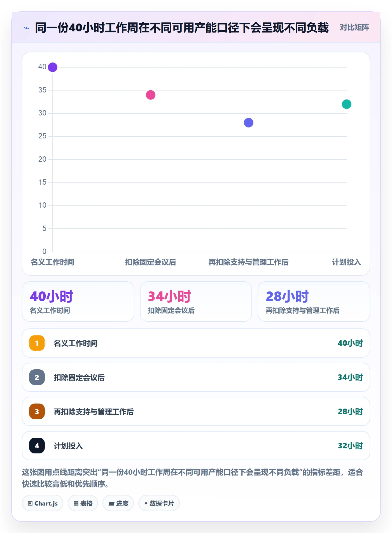Click the 34小时 value in list row 2
Viewport: 392px width, 533px height.
click(x=350, y=377)
